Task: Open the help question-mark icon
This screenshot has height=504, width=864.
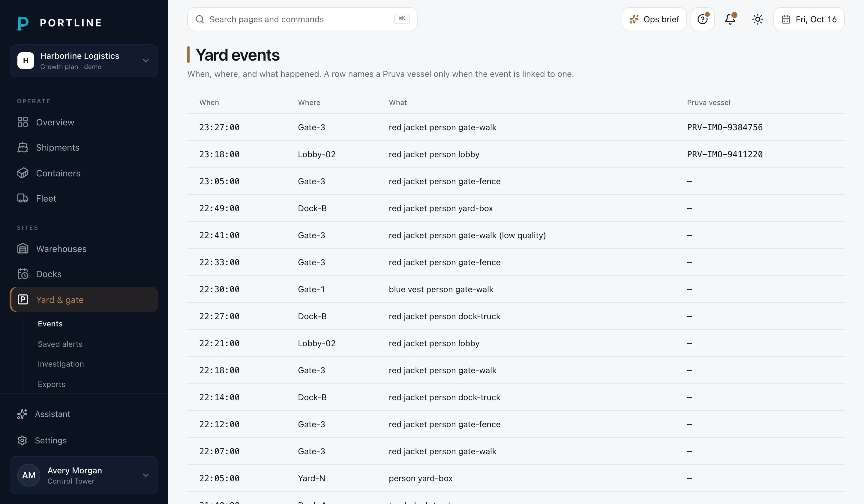Action: click(703, 19)
